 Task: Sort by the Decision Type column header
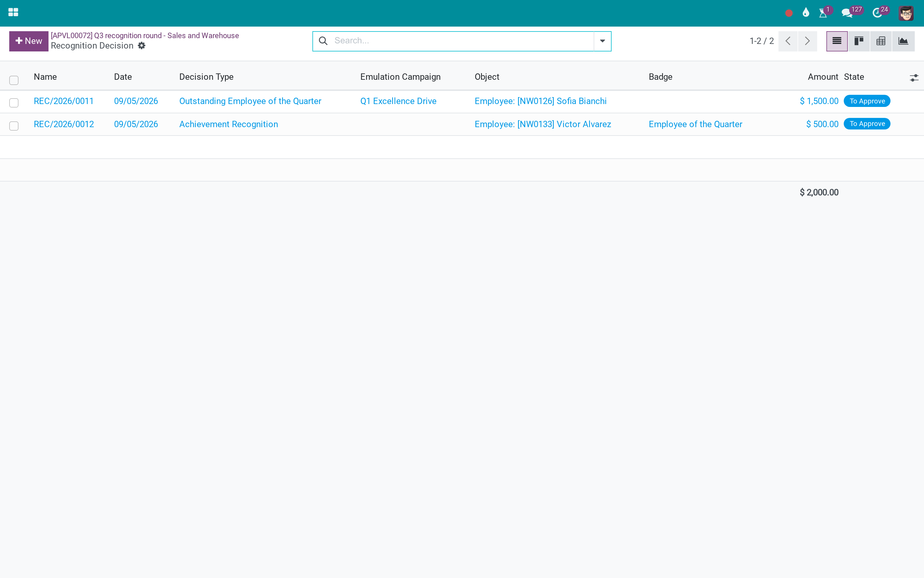click(x=206, y=77)
